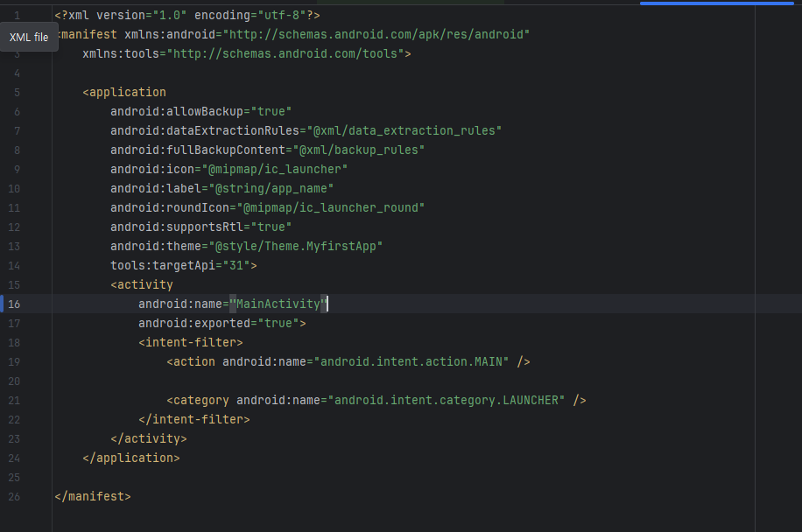Click the android:theme attribute

(156, 247)
